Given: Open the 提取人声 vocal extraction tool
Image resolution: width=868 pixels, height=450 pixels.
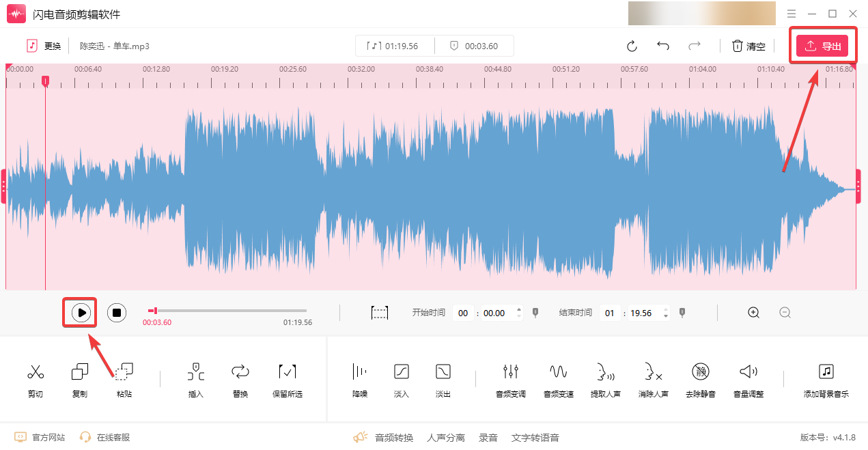Looking at the screenshot, I should click(x=605, y=380).
